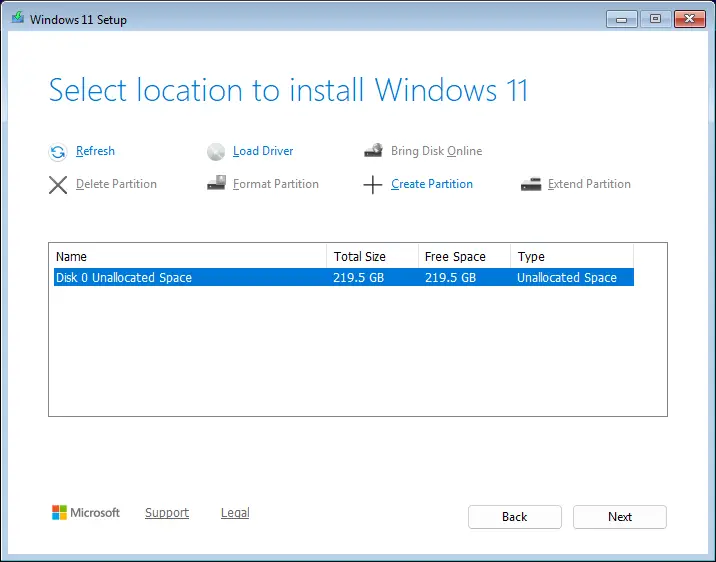Viewport: 716px width, 562px height.
Task: Click the 219.5 GB Total Size cell
Action: [358, 278]
